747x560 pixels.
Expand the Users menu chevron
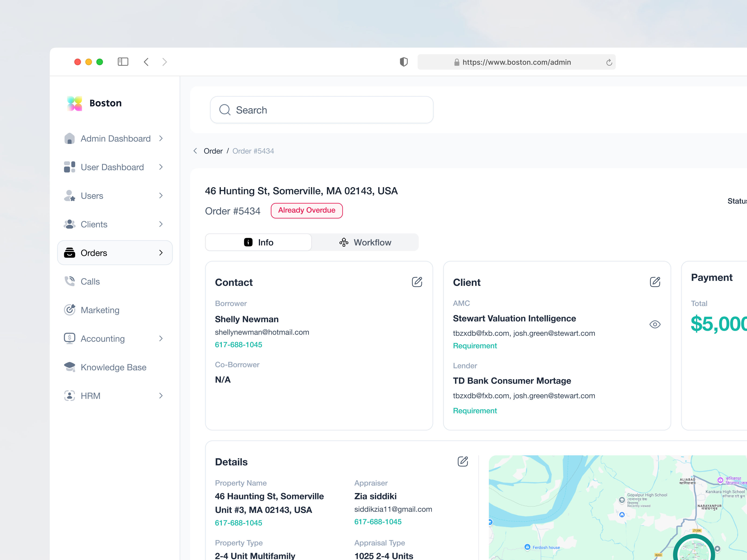(161, 196)
